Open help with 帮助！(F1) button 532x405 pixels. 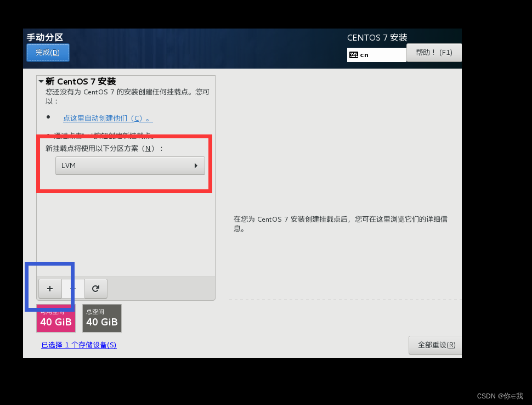pyautogui.click(x=434, y=53)
